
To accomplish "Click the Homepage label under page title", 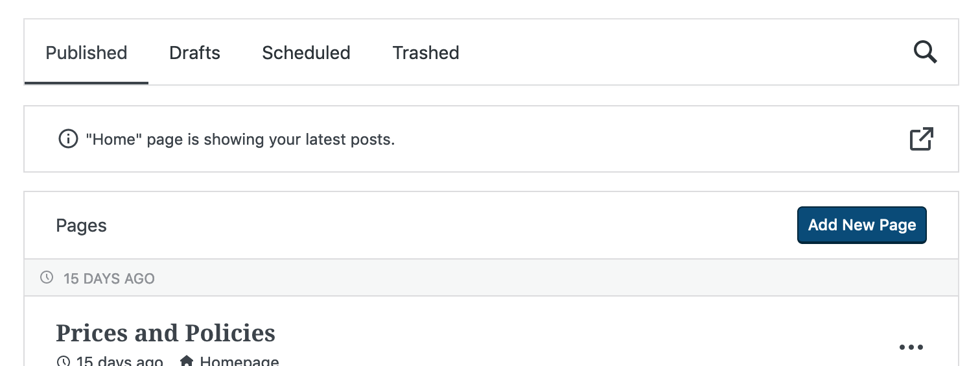I will click(x=239, y=361).
